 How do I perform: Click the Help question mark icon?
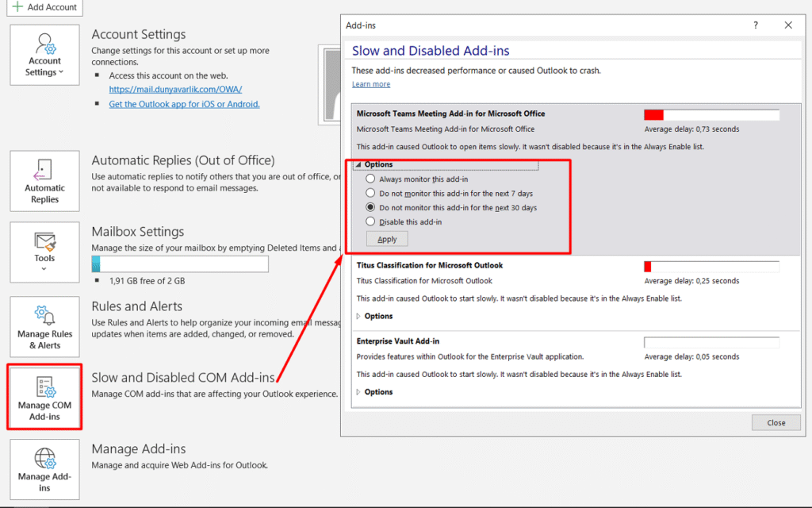755,25
